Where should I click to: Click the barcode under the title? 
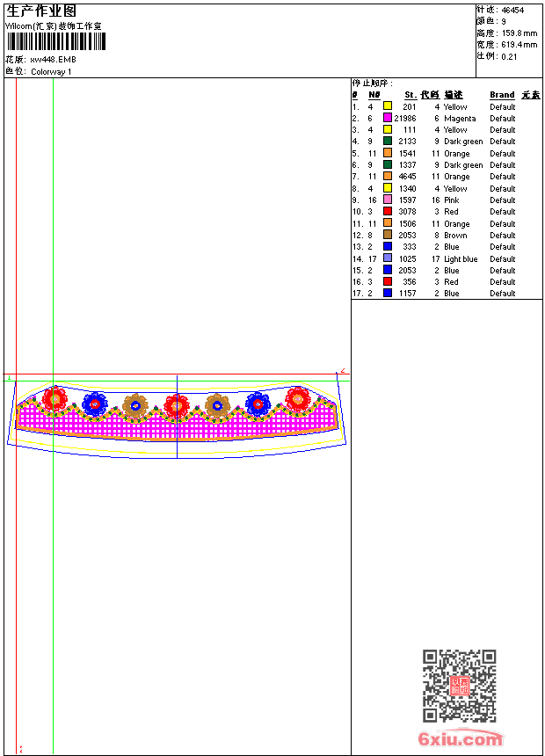pyautogui.click(x=56, y=42)
